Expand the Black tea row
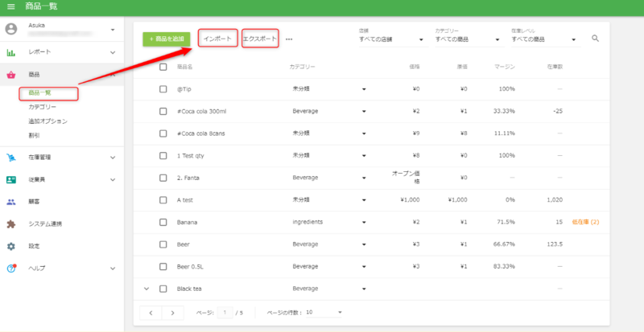The image size is (644, 332). pyautogui.click(x=147, y=289)
